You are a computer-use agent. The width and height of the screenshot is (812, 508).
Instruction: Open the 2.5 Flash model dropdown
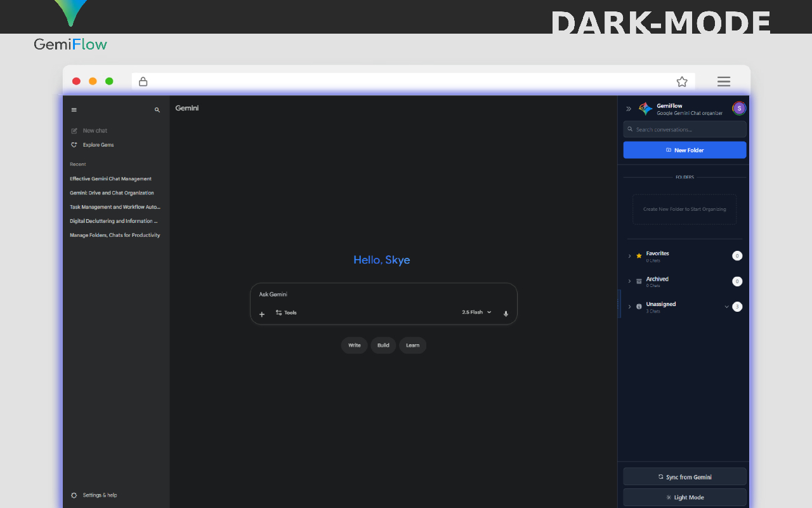click(477, 312)
